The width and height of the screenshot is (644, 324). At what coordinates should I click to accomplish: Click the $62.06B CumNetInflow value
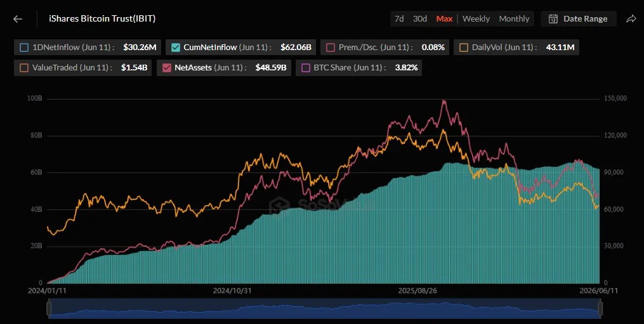click(296, 47)
